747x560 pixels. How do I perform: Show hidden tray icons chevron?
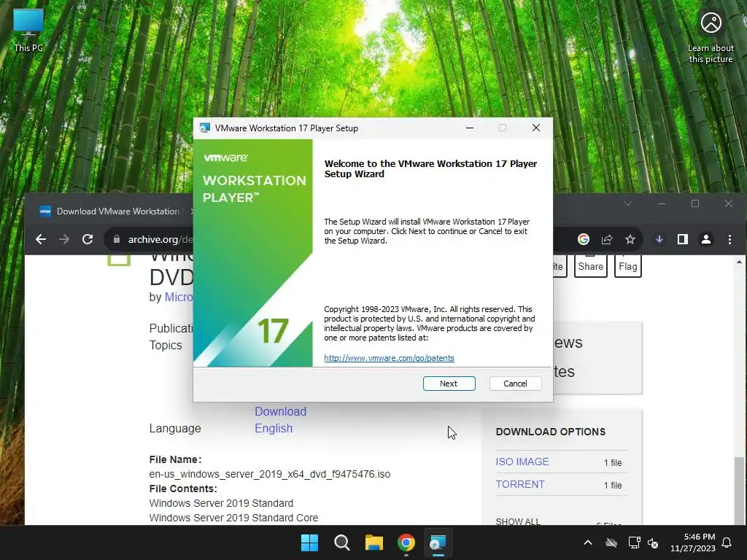(x=588, y=542)
